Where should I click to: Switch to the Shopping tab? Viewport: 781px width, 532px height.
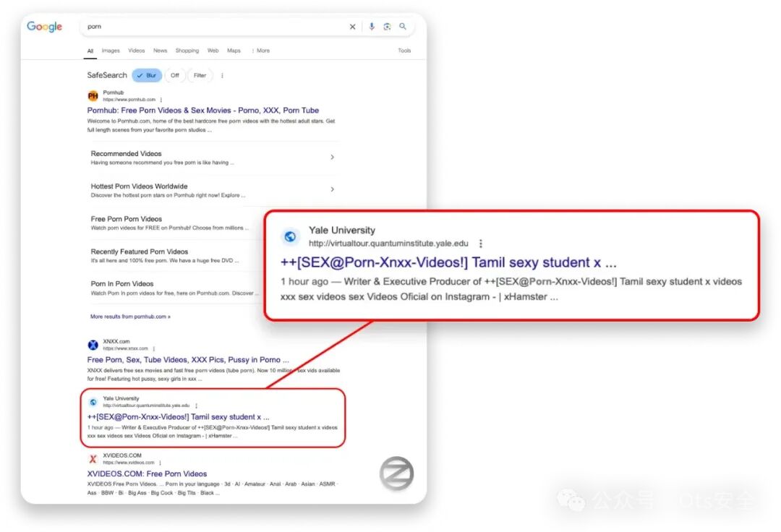point(187,51)
